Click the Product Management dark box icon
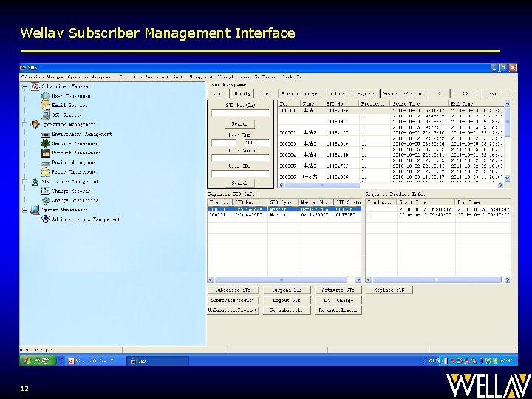This screenshot has width=532, height=399. (46, 153)
